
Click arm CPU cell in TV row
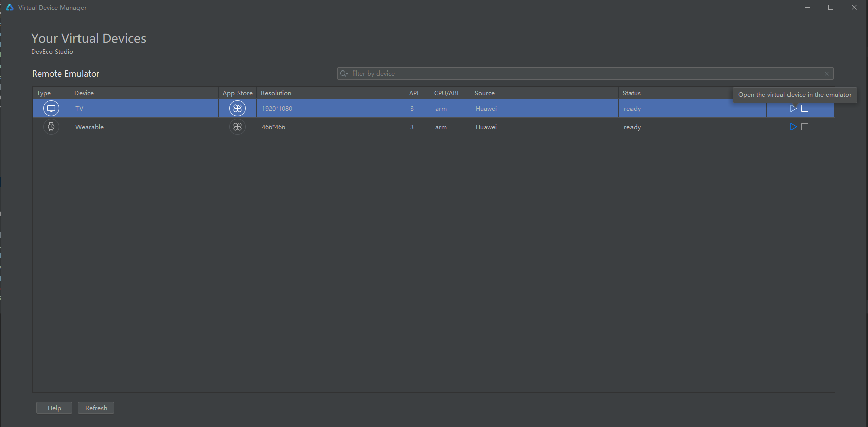pyautogui.click(x=450, y=108)
